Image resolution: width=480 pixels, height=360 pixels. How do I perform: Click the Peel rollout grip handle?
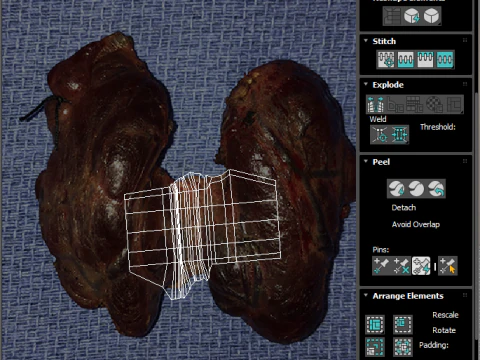click(465, 161)
